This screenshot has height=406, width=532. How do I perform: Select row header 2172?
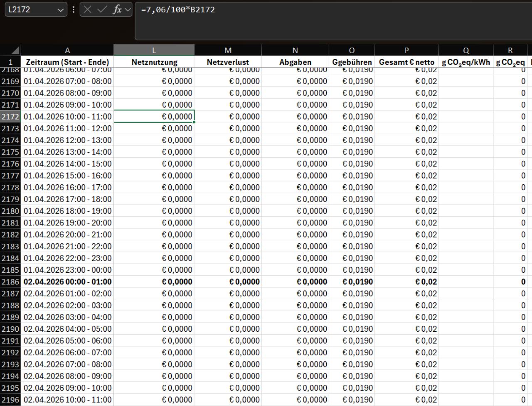pos(10,117)
